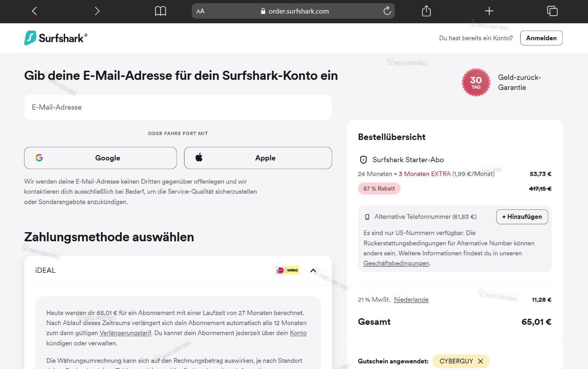Viewport: 588px width, 369px height.
Task: Collapse the iDEAL payment section chevron
Action: 313,271
